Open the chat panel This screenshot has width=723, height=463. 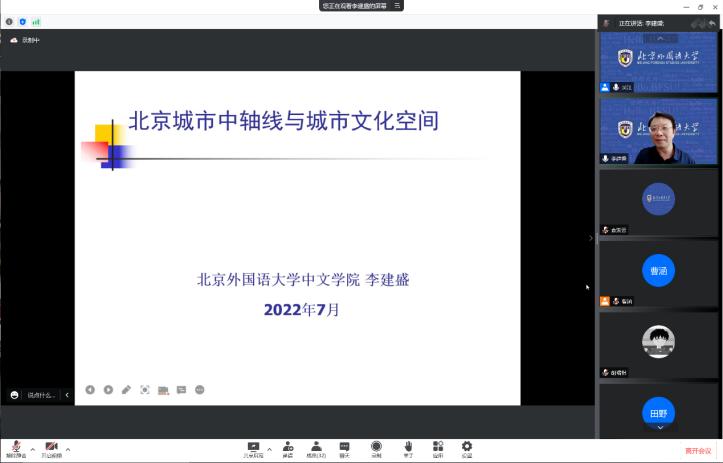coord(344,447)
